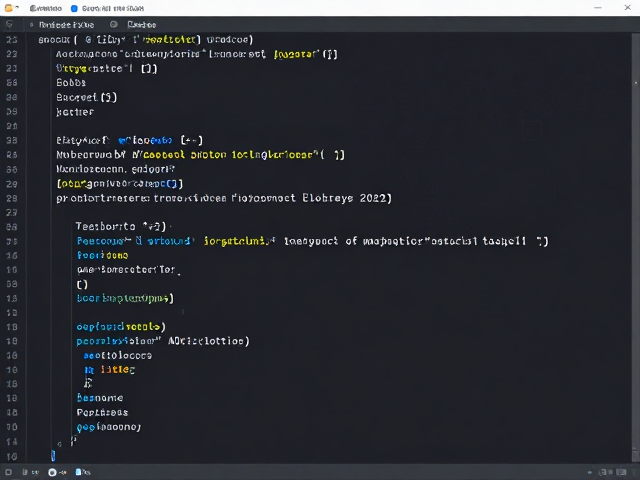The width and height of the screenshot is (640, 480).
Task: Click the square outline icon in the status bar
Action: click(x=8, y=472)
